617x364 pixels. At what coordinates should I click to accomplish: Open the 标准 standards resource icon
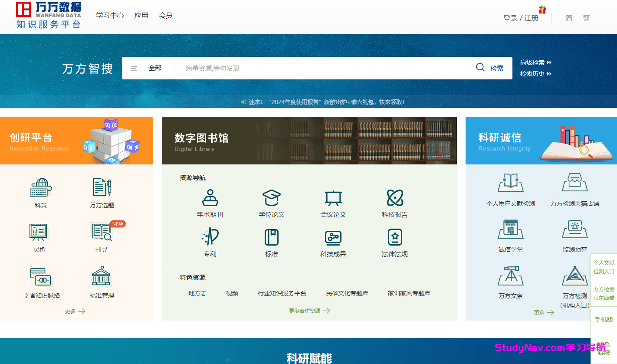[271, 243]
